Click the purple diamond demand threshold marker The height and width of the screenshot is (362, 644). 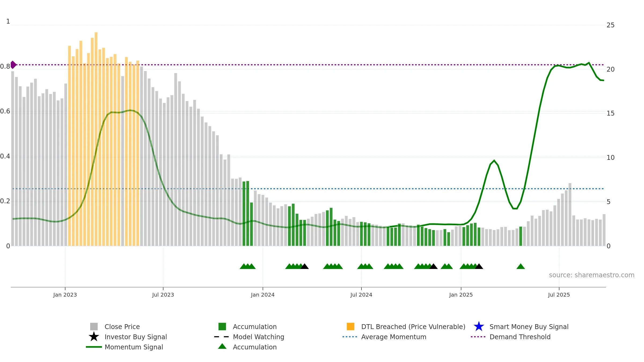coord(13,65)
